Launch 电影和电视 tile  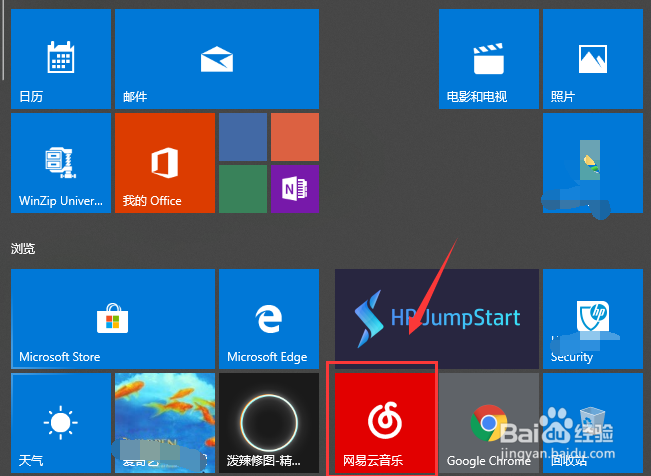[489, 59]
